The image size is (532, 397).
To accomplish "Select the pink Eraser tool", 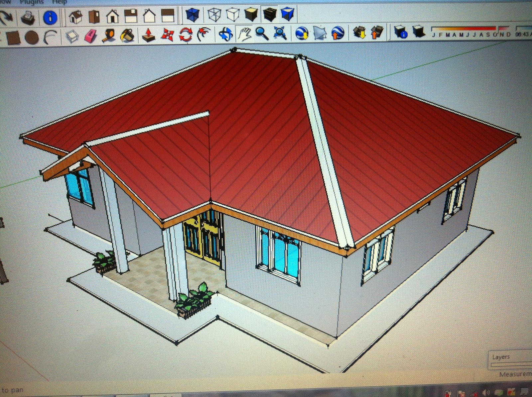I will pyautogui.click(x=90, y=36).
